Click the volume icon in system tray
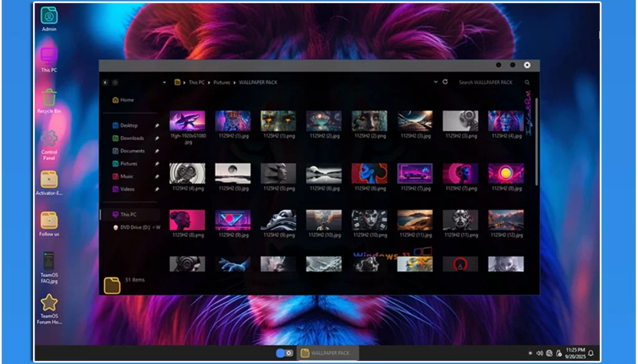Viewport: 638px width, 364px height. 540,353
